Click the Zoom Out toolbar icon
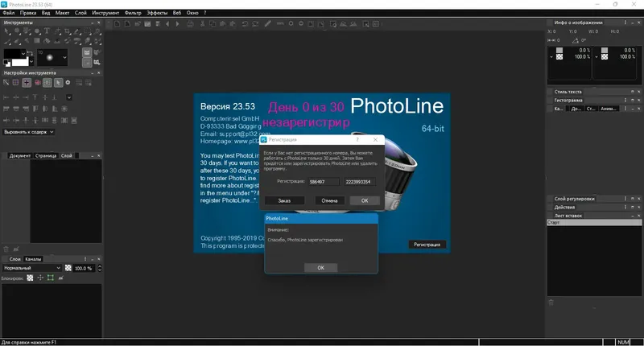644x346 pixels. (x=301, y=23)
